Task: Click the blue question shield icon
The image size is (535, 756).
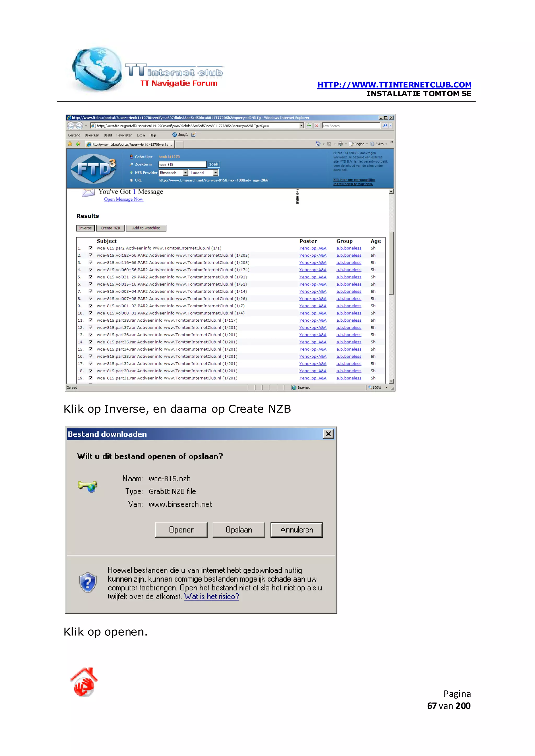Action: point(88,583)
